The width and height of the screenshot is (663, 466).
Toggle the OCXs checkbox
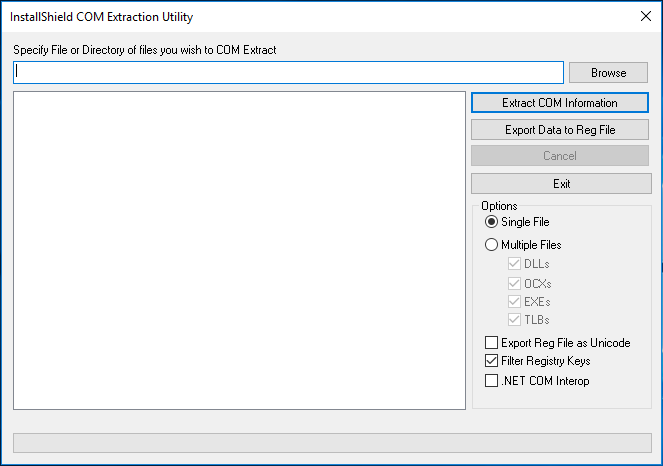tap(514, 283)
